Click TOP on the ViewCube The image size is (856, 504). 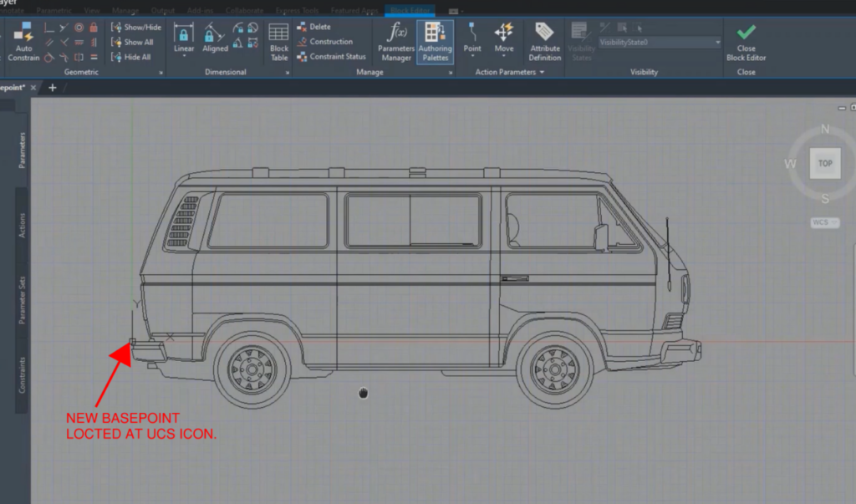coord(825,163)
